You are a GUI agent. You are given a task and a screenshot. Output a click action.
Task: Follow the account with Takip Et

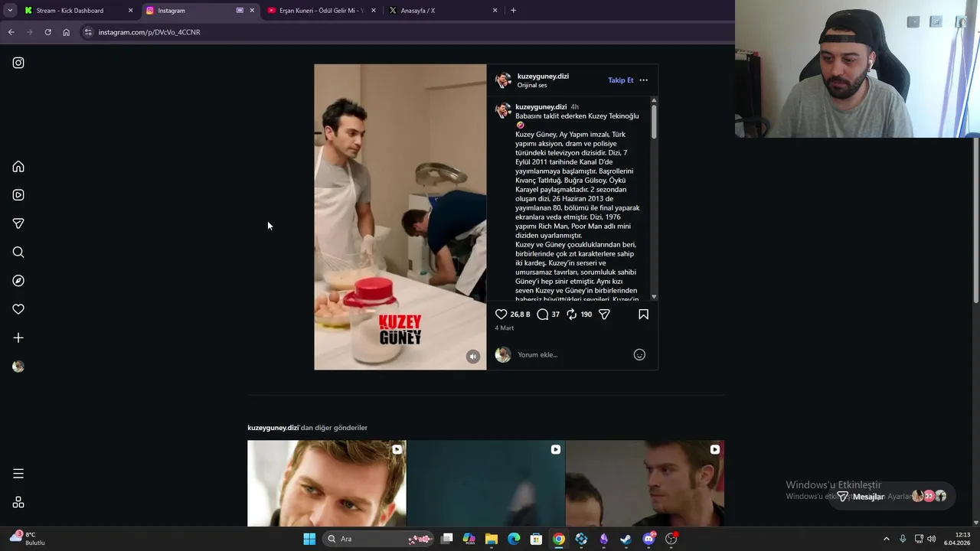point(621,80)
